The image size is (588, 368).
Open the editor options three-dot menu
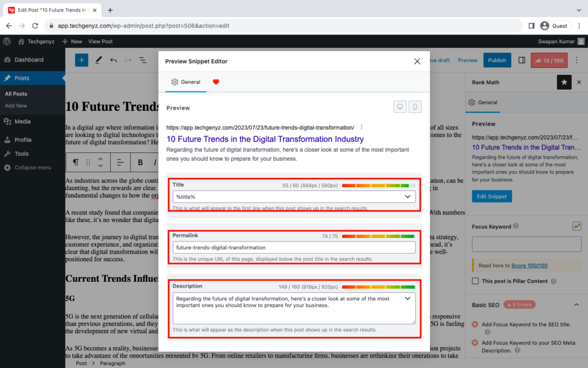pyautogui.click(x=577, y=60)
